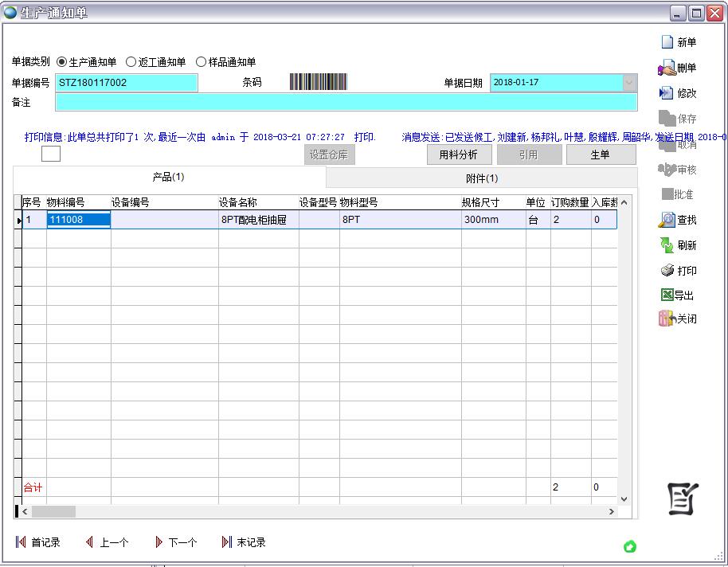Image resolution: width=728 pixels, height=567 pixels.
Task: Select the 样品通知单 radio option
Action: pyautogui.click(x=202, y=61)
